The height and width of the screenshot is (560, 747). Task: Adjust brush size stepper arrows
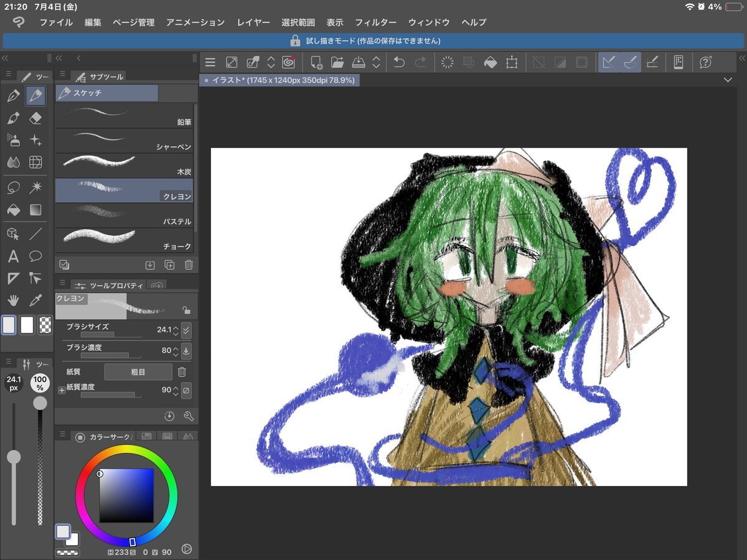[x=176, y=330]
